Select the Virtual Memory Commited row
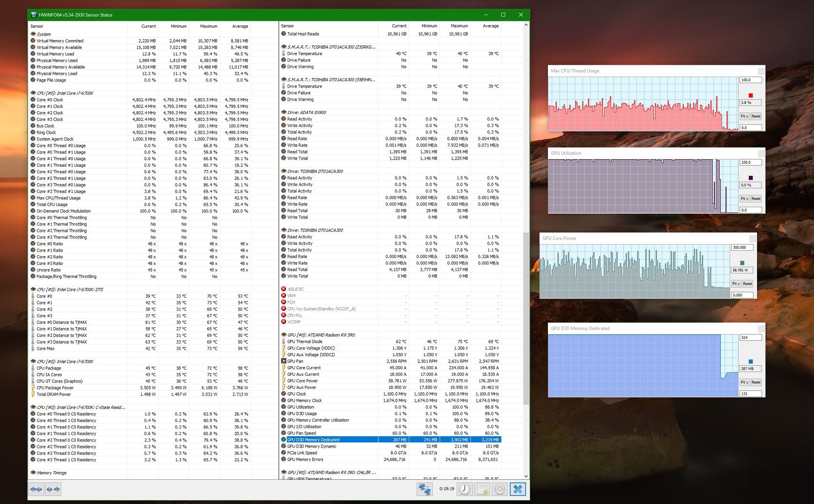The image size is (814, 504). (140, 41)
